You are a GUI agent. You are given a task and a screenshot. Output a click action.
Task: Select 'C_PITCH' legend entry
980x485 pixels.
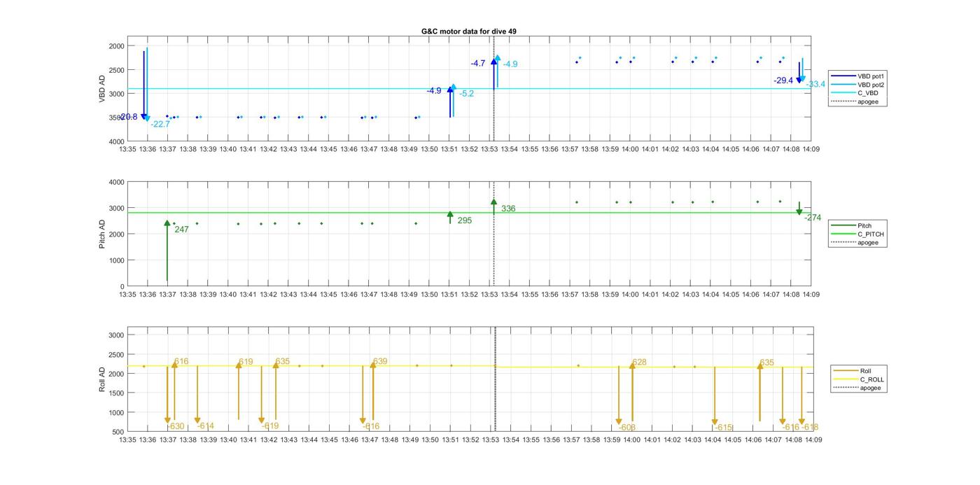pos(871,234)
